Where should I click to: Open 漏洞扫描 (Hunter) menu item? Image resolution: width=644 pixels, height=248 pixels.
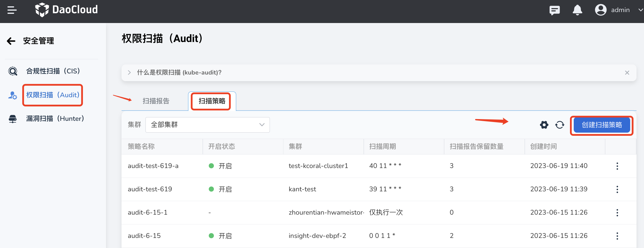55,119
